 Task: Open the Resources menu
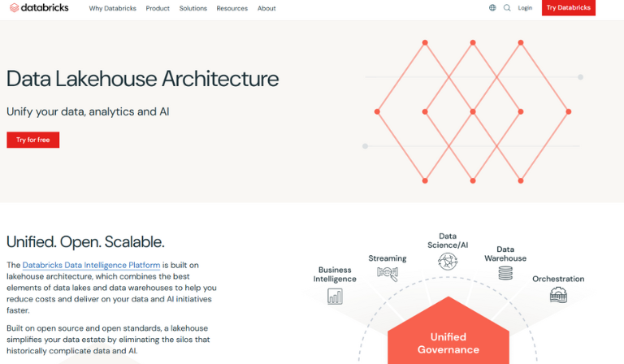point(232,8)
